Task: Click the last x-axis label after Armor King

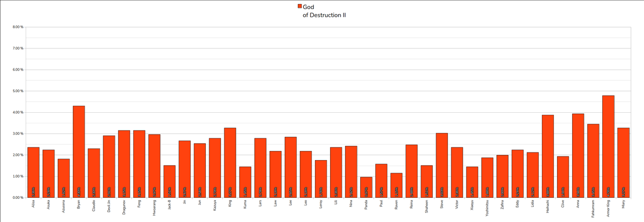Action: click(623, 203)
